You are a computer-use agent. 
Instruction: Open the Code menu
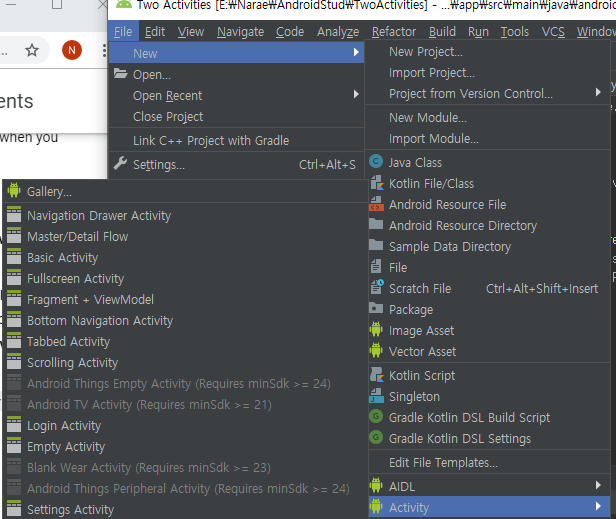290,32
